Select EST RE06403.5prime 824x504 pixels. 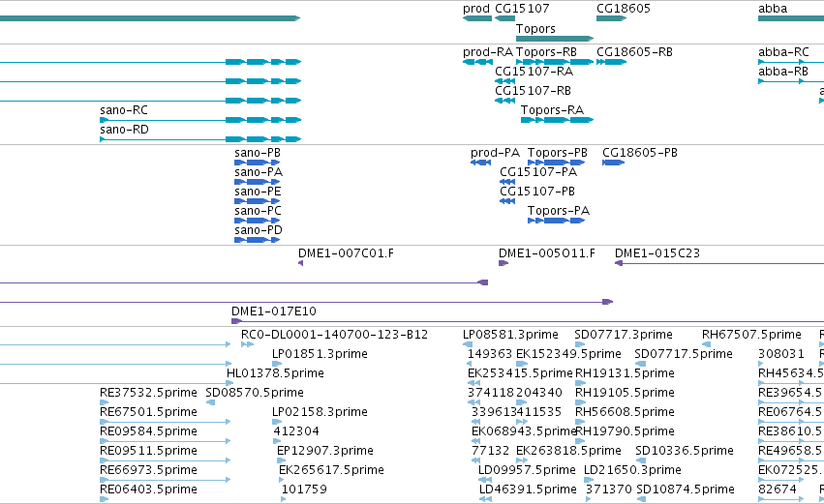pyautogui.click(x=104, y=500)
